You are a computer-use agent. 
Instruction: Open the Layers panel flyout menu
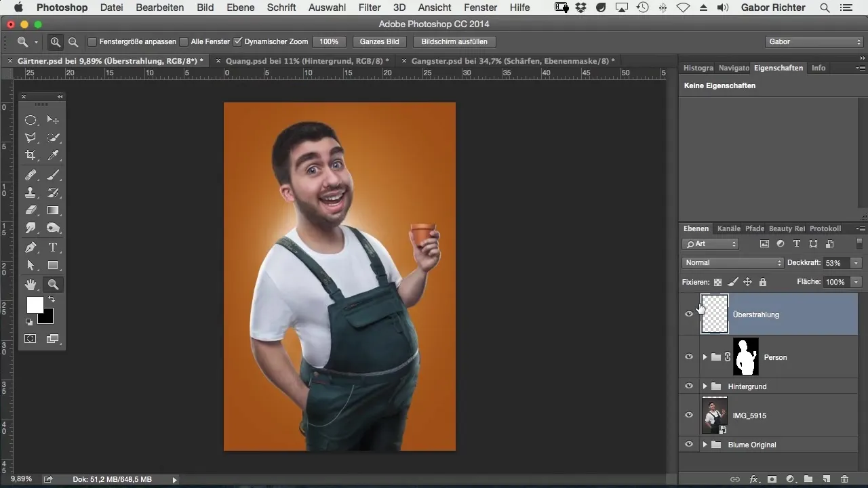[x=861, y=229]
